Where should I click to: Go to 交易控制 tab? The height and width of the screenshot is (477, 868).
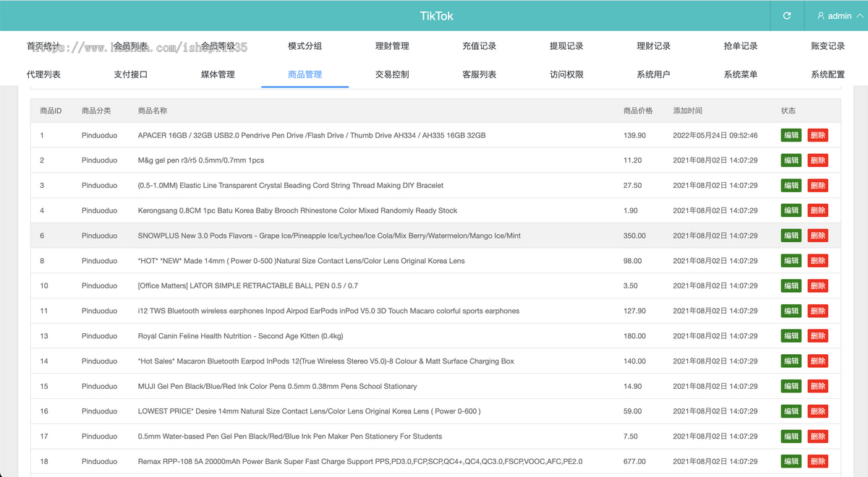tap(392, 74)
